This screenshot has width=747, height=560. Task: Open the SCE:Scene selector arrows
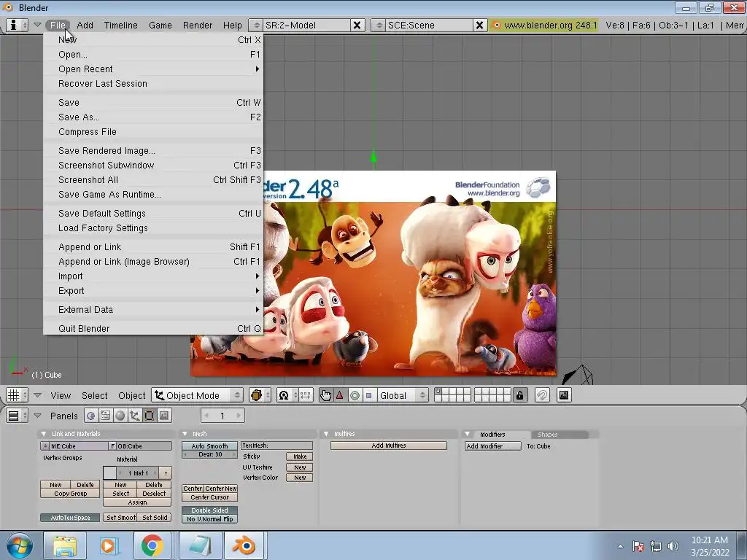[379, 26]
